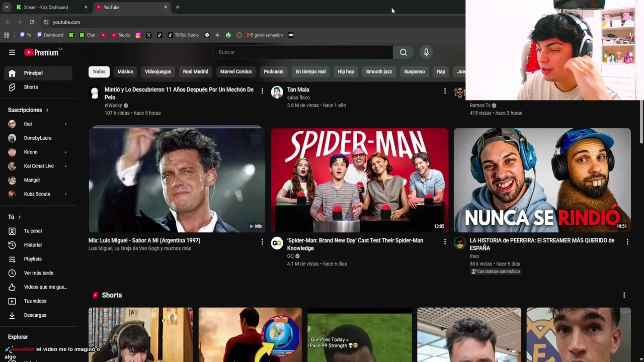Open the tab search dropdown arrow
This screenshot has height=362, width=644.
click(x=7, y=7)
